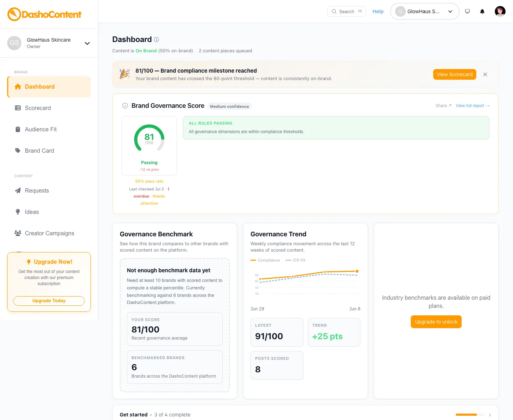
Task: Click the '50% pass rate' text
Action: pyautogui.click(x=149, y=181)
